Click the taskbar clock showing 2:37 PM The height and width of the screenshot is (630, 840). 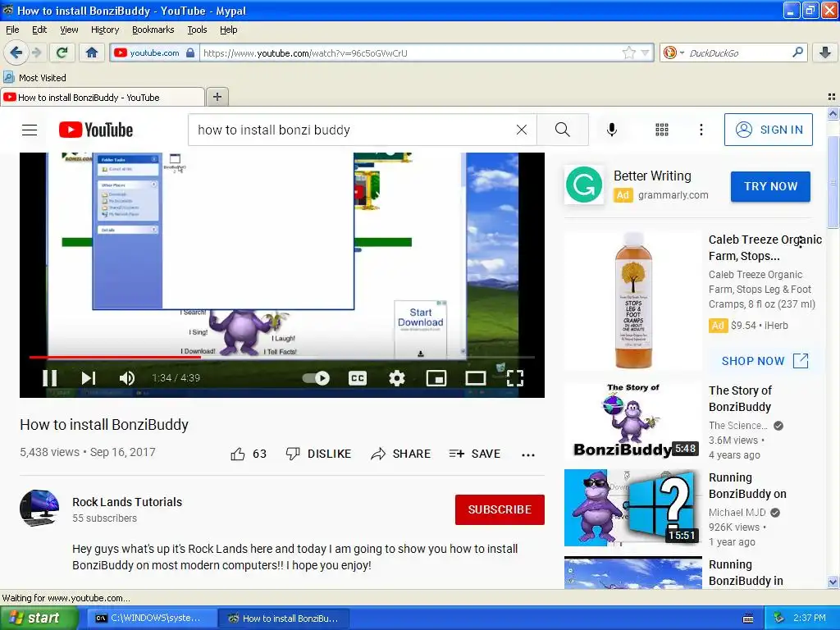pyautogui.click(x=810, y=618)
